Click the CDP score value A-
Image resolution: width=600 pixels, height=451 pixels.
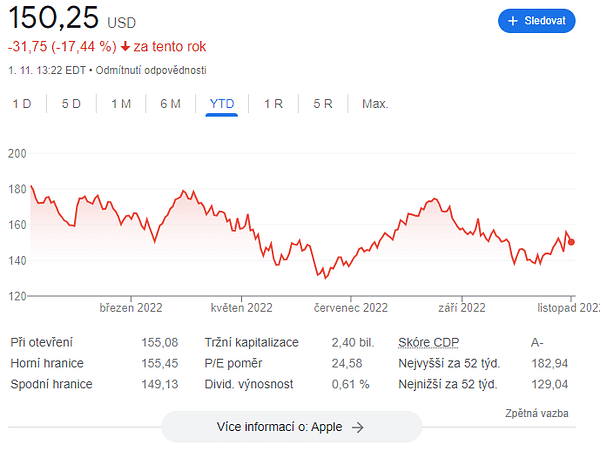537,342
